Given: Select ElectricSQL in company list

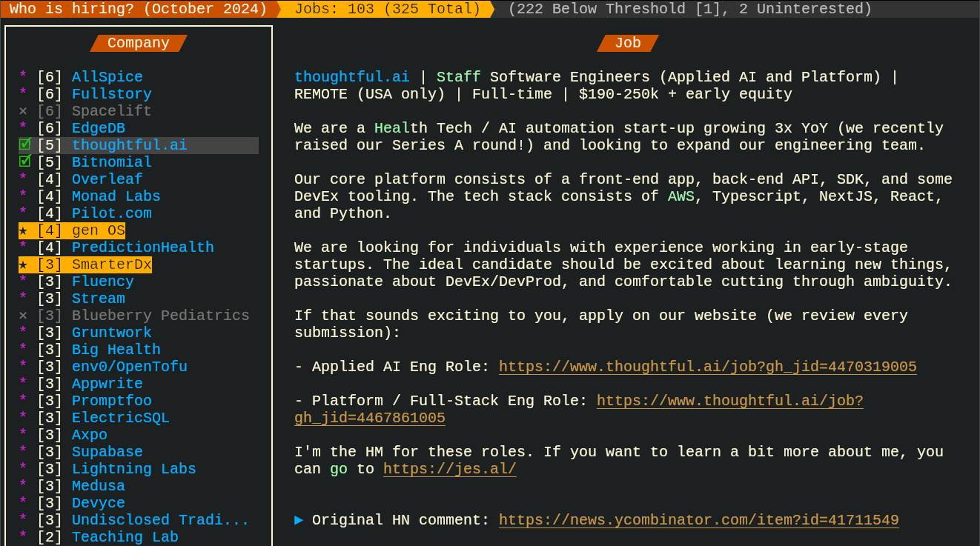Looking at the screenshot, I should point(121,418).
